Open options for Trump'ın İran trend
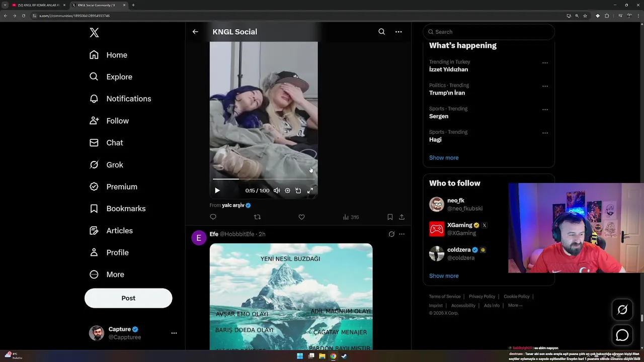Screen dimensions: 644x362 tap(545, 86)
